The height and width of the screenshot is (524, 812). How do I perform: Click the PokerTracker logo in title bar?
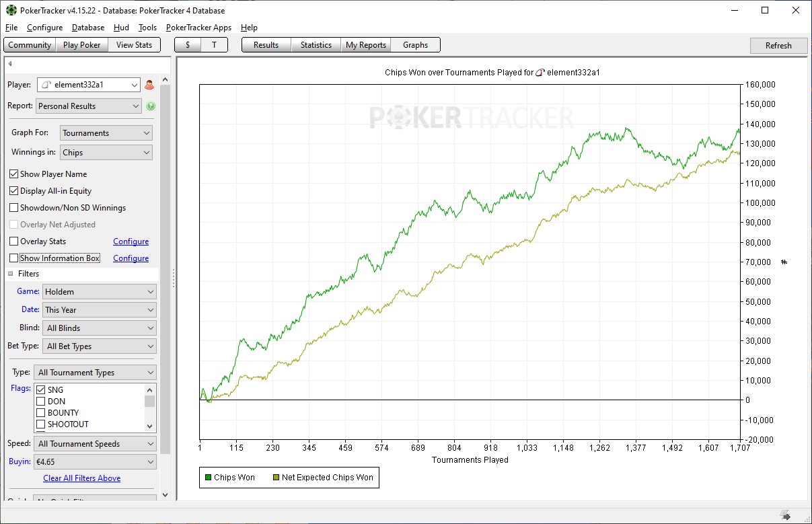coord(11,10)
